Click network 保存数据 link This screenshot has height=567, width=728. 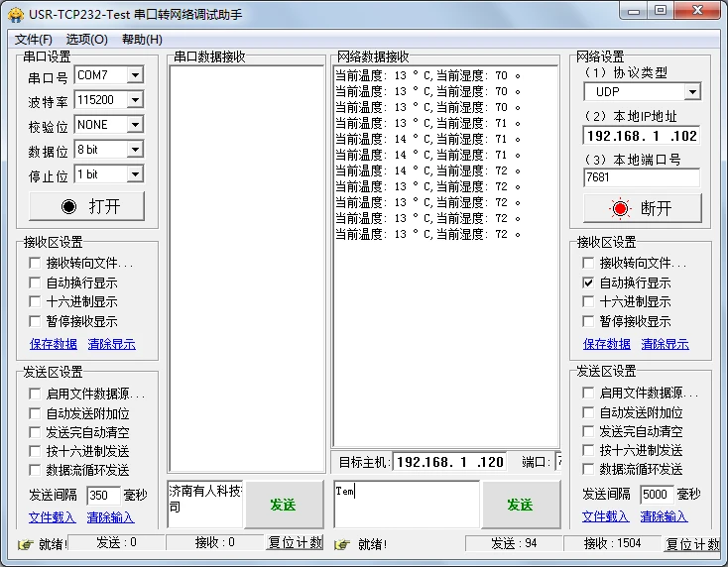[x=607, y=344]
